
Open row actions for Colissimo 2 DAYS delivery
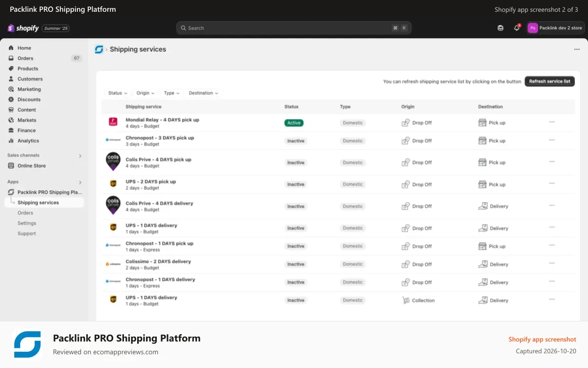pyautogui.click(x=552, y=263)
